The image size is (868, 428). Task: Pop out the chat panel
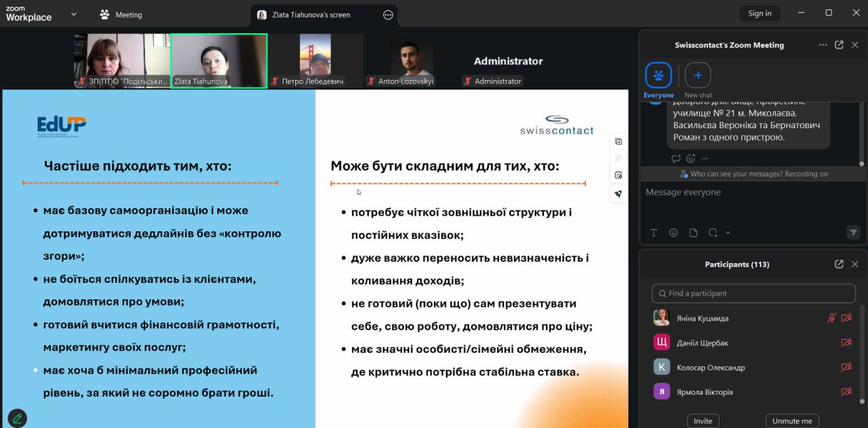839,45
